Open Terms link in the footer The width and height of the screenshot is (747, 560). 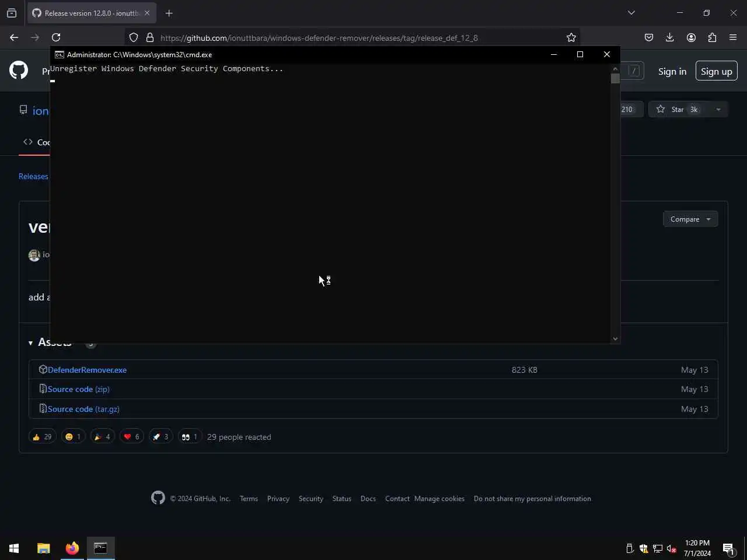249,499
